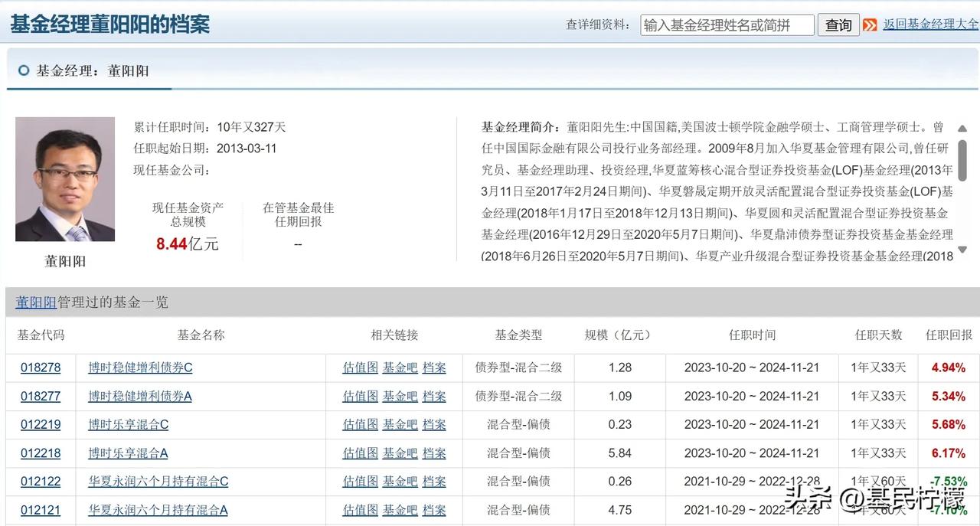Image resolution: width=980 pixels, height=526 pixels.
Task: Open 返回基金经理大全 link
Action: pyautogui.click(x=931, y=24)
